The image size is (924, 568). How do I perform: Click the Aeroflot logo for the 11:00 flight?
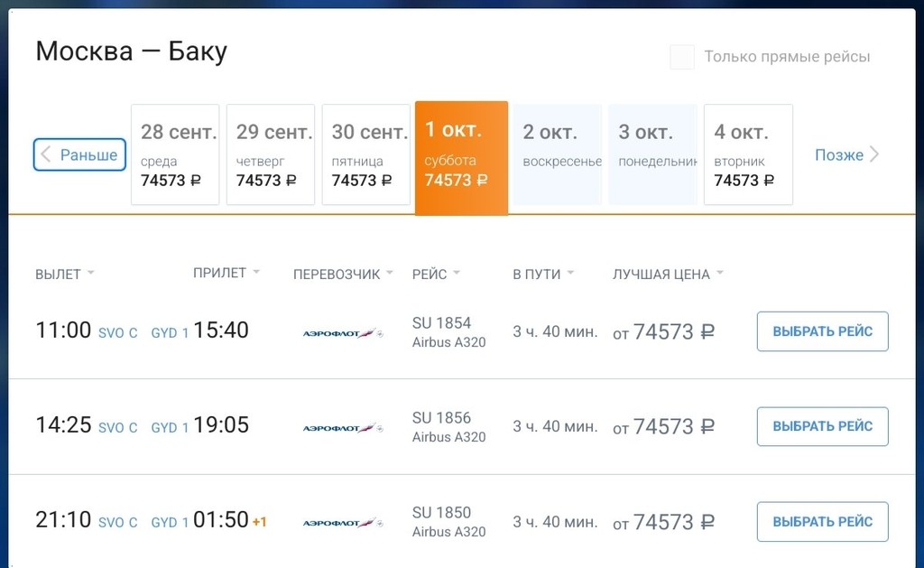pyautogui.click(x=343, y=333)
